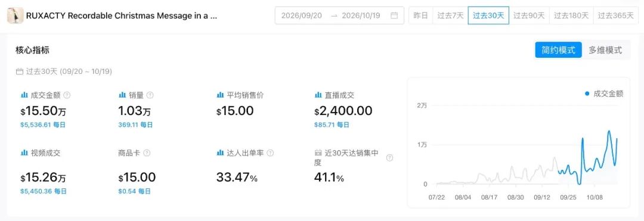
Task: Click the 10/08 label on chart axis
Action: coord(595,197)
